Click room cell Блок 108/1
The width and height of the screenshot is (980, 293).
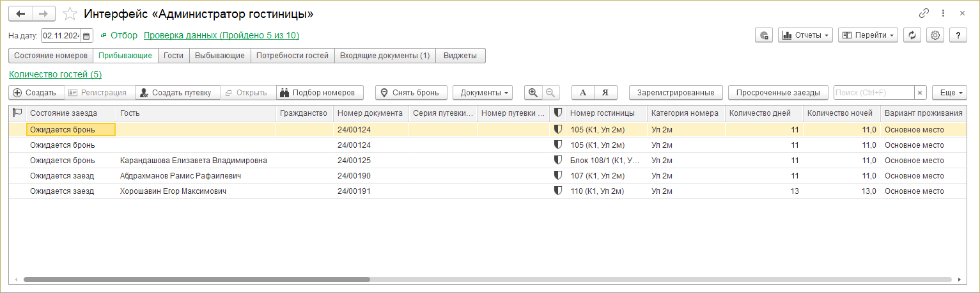coord(606,161)
